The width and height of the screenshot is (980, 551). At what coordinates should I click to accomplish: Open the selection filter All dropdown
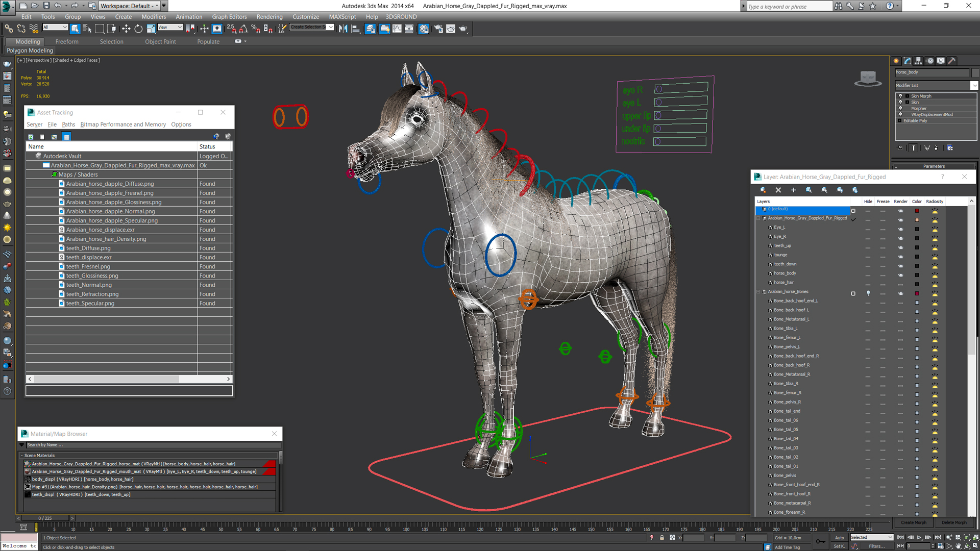[55, 27]
